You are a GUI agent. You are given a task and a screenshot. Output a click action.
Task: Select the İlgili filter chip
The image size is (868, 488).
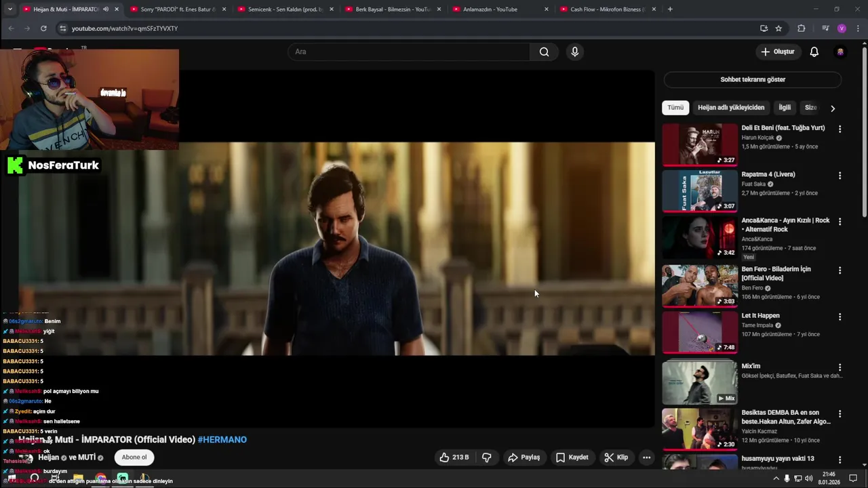(785, 108)
